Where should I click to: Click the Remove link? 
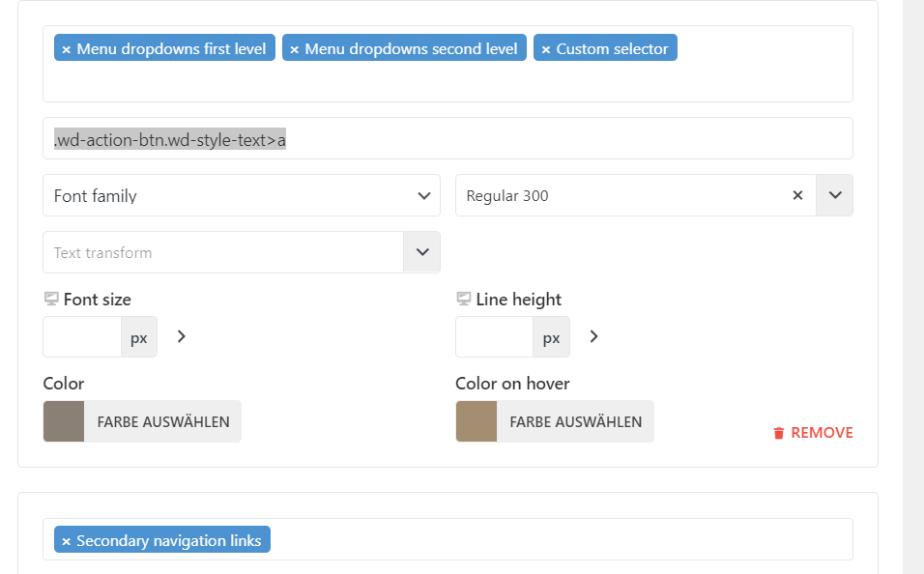point(822,433)
